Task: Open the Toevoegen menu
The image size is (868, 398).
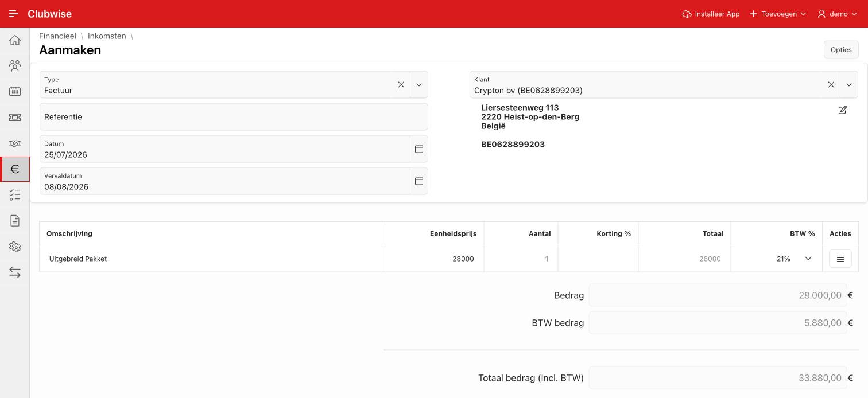Action: pos(778,14)
